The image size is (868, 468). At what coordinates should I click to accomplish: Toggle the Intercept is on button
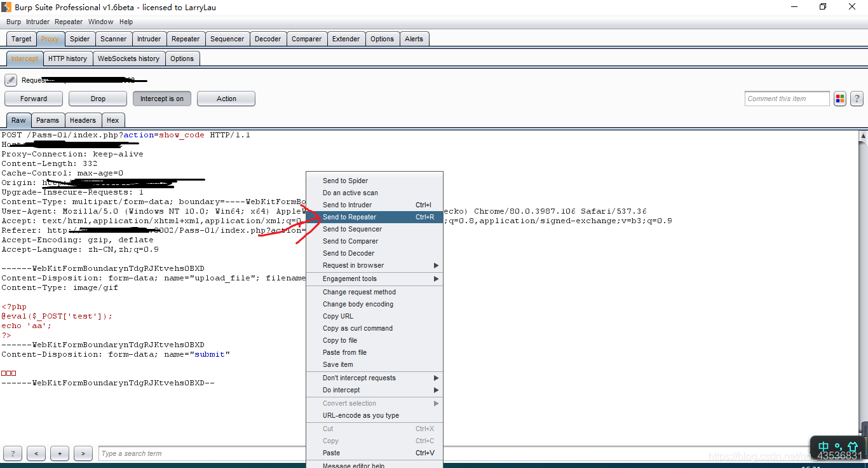pyautogui.click(x=162, y=99)
